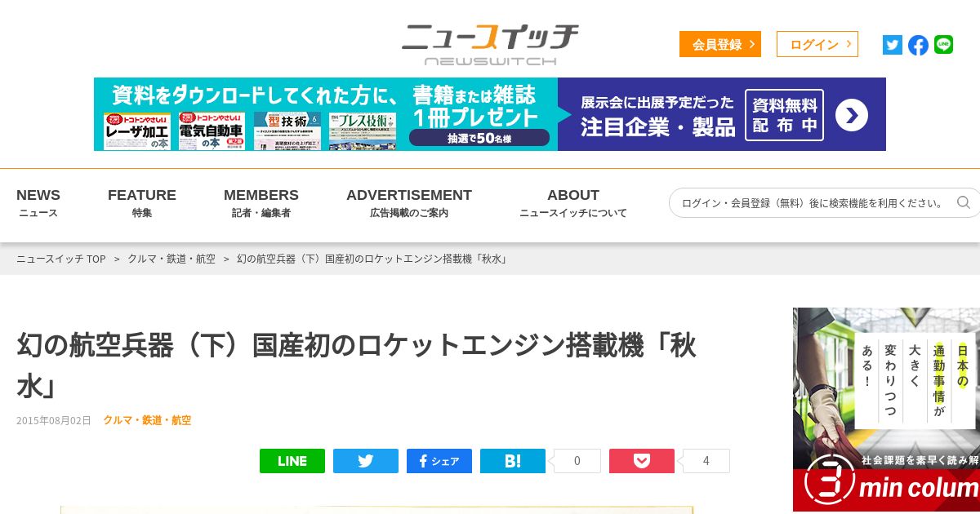Open the LINE icon in the header

943,45
